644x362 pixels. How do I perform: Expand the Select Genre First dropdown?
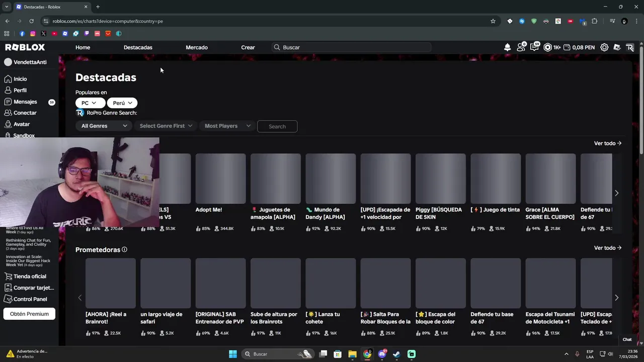coord(166,126)
